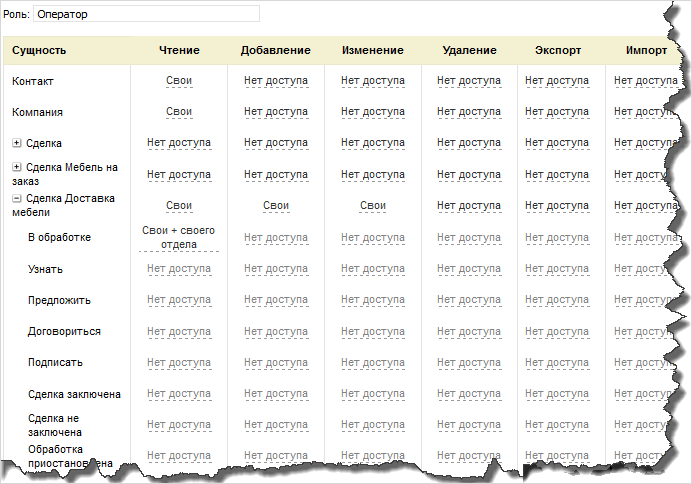Set Сделка не заключена Добавление access
The height and width of the screenshot is (484, 692).
pos(276,425)
